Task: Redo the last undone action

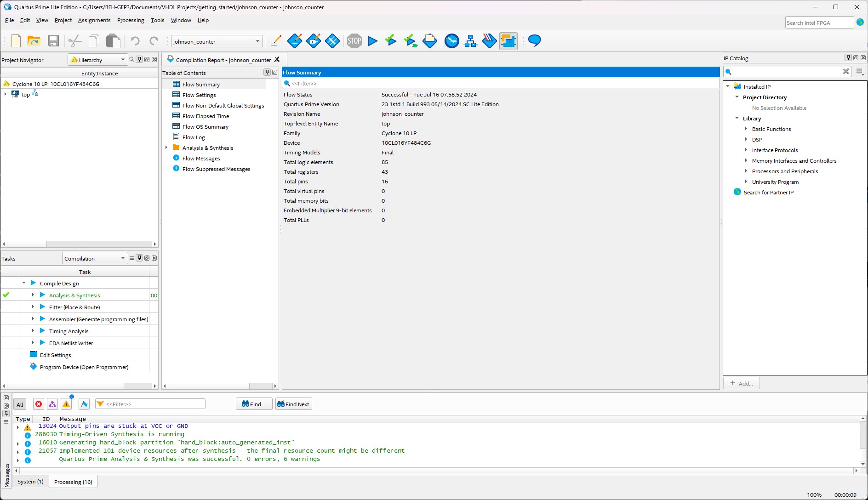Action: point(154,41)
